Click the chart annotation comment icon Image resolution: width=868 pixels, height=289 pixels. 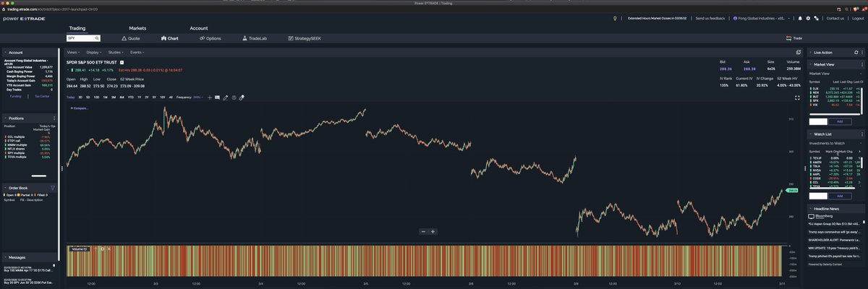(x=217, y=97)
